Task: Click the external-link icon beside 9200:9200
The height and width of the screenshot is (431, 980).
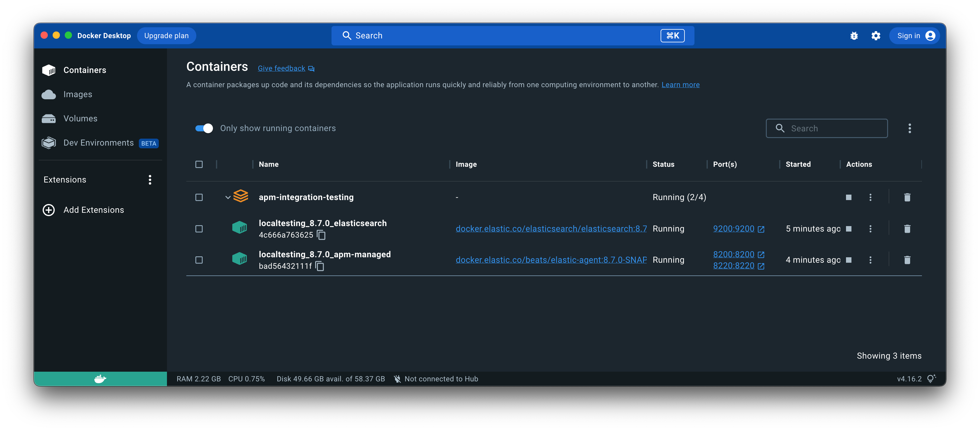Action: pos(761,229)
